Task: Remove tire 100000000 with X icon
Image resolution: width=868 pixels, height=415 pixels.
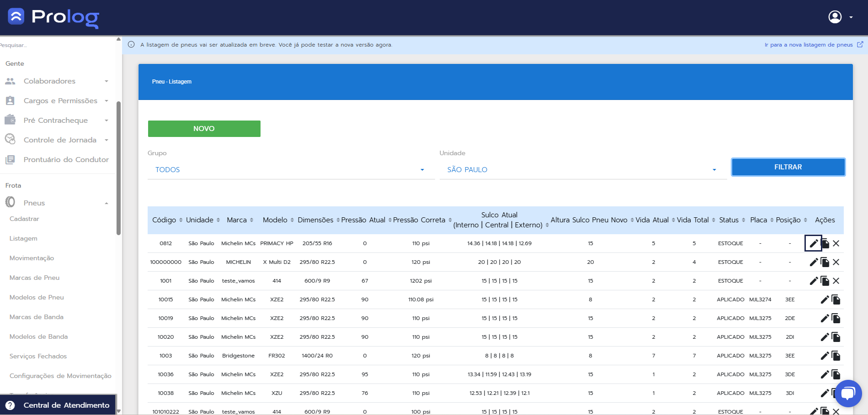Action: 836,262
